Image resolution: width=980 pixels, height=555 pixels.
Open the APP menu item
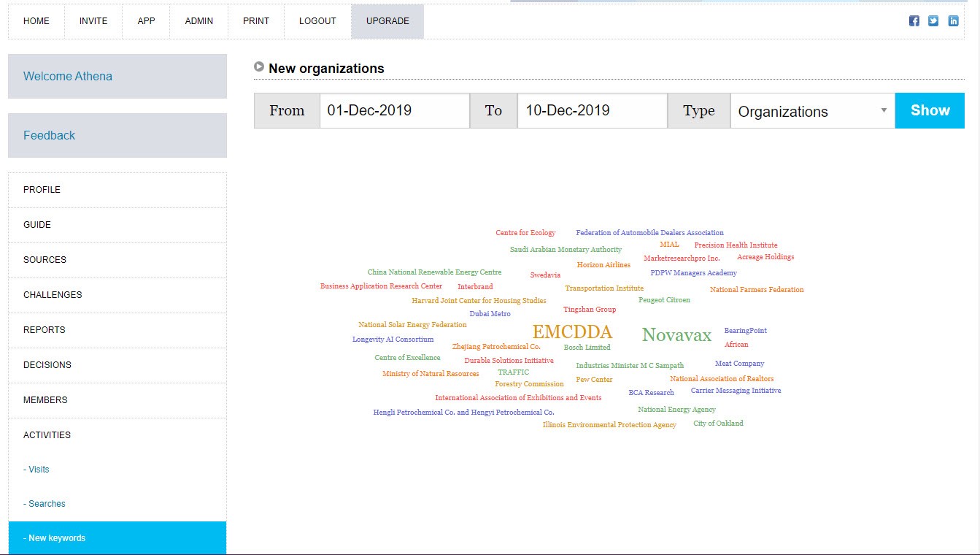(147, 21)
